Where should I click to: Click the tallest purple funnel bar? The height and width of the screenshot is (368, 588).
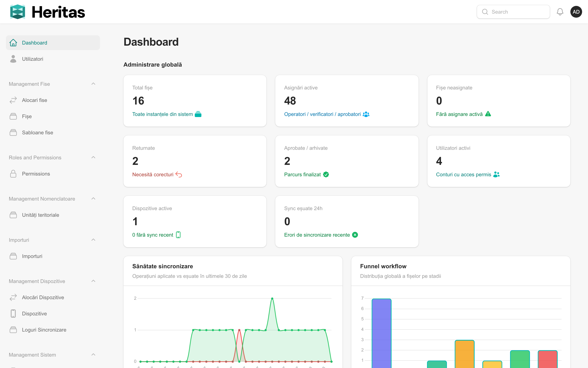pos(381,333)
